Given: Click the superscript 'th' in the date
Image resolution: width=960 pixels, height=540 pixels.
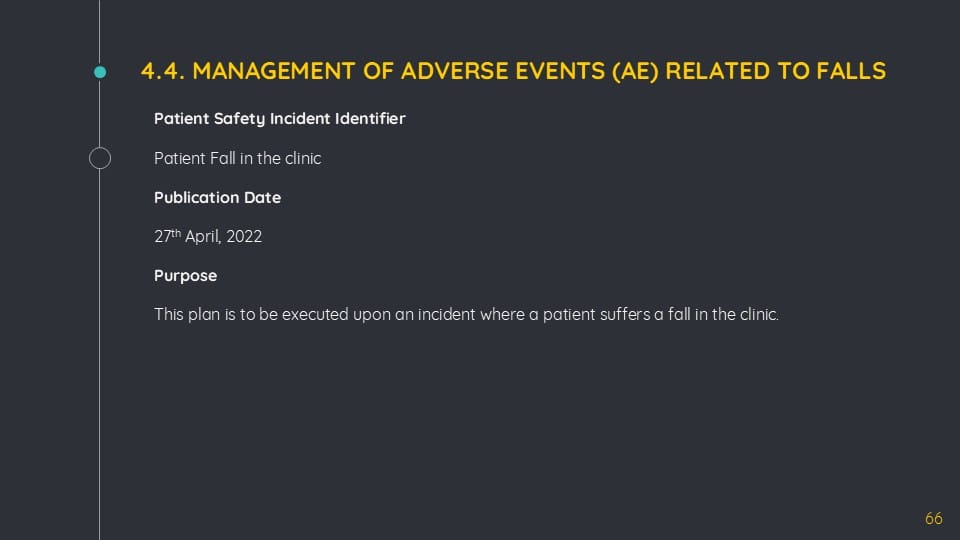Looking at the screenshot, I should pos(176,233).
